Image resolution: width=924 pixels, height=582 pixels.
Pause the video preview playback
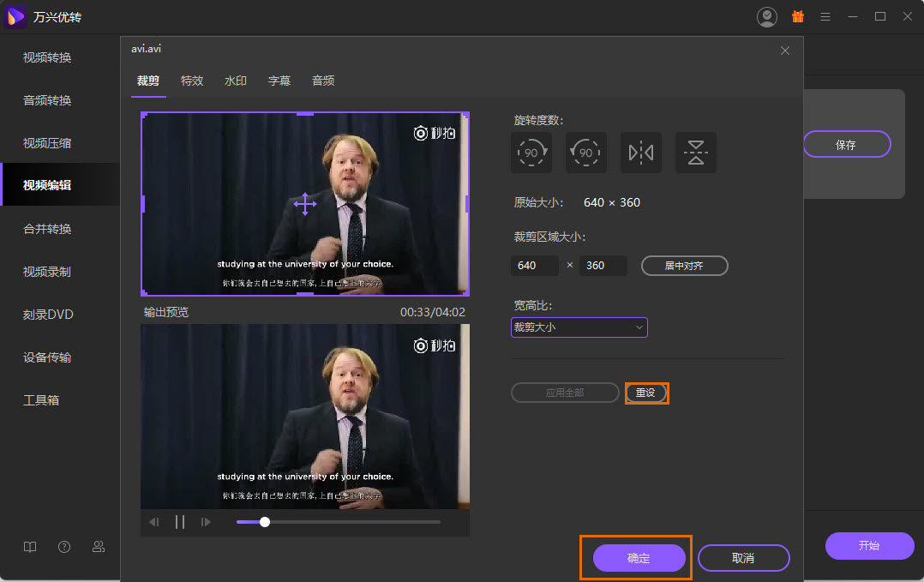point(180,522)
